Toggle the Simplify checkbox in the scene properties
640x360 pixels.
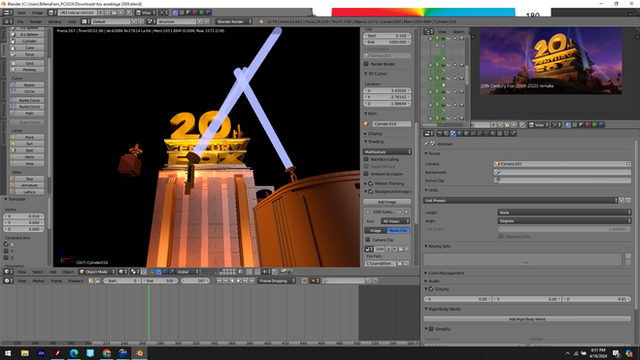point(431,329)
